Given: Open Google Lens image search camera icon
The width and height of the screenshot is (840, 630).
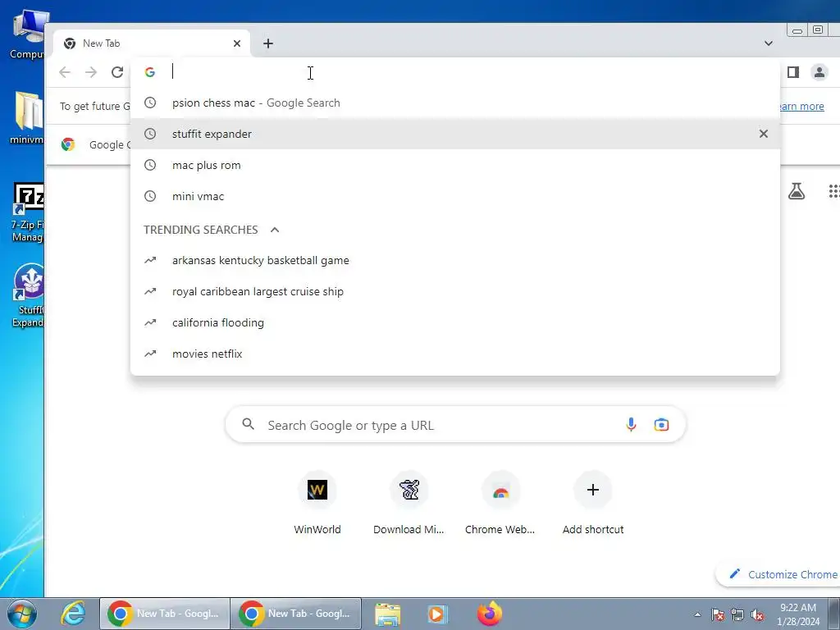Looking at the screenshot, I should (x=661, y=425).
